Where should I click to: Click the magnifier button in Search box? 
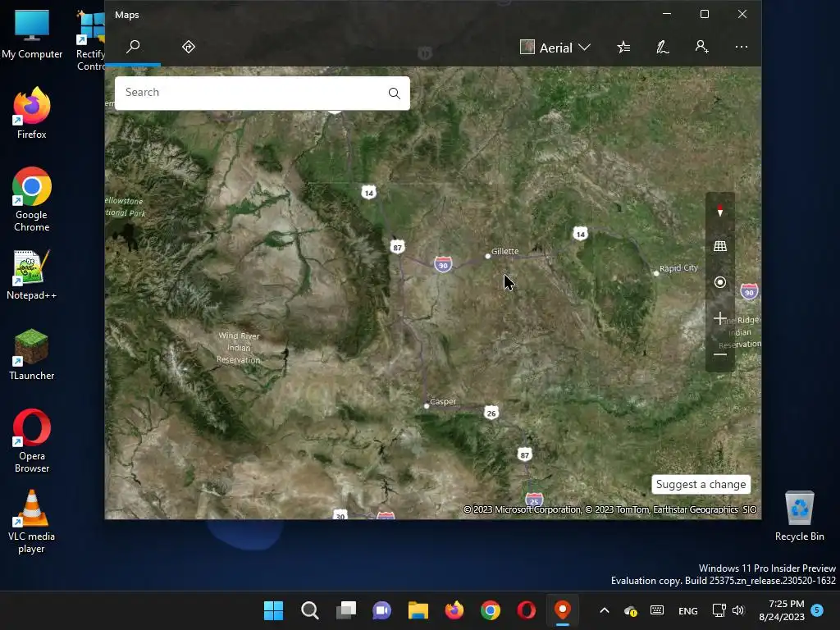click(x=395, y=94)
